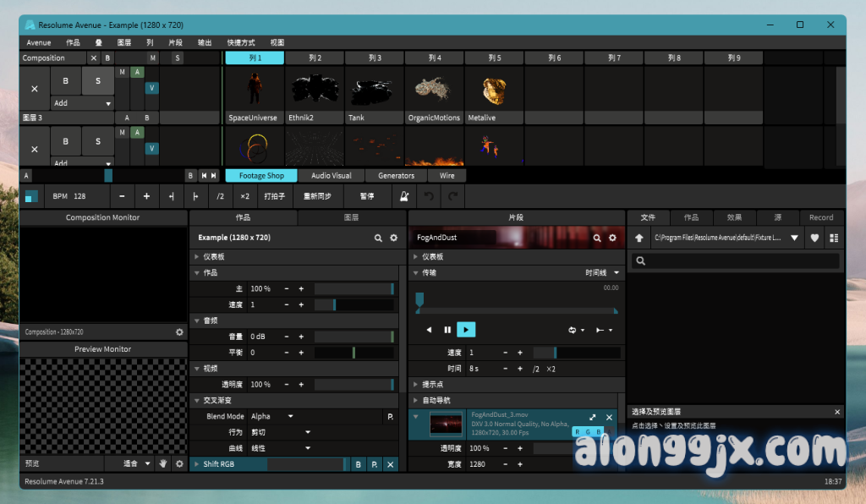This screenshot has width=866, height=504.
Task: Pause the FogAndDust clip playback
Action: coord(447,330)
